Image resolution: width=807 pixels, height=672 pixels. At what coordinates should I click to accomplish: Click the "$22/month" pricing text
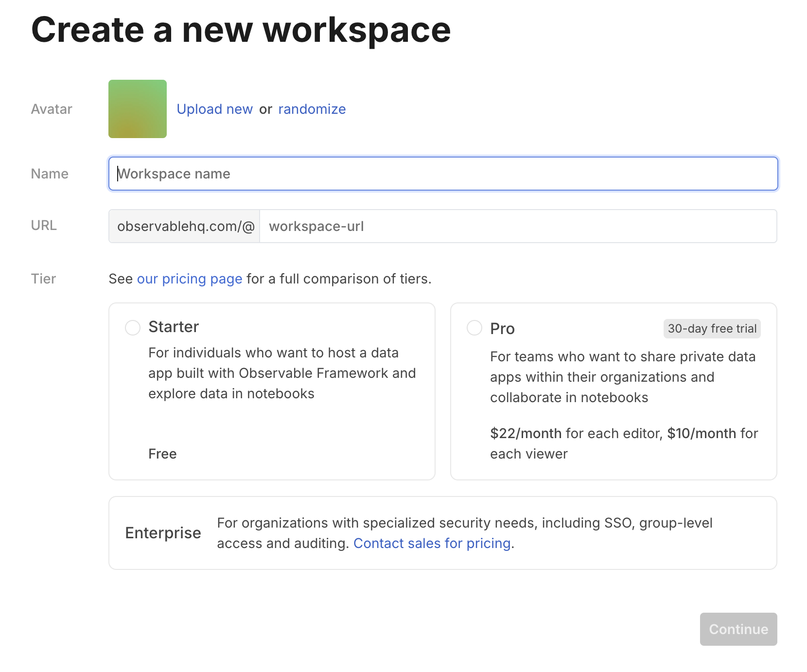pyautogui.click(x=525, y=433)
